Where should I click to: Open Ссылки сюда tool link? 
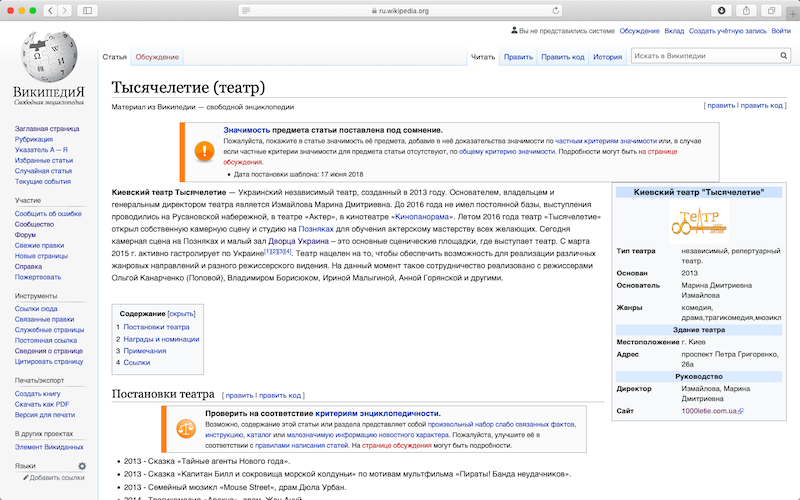pyautogui.click(x=36, y=309)
